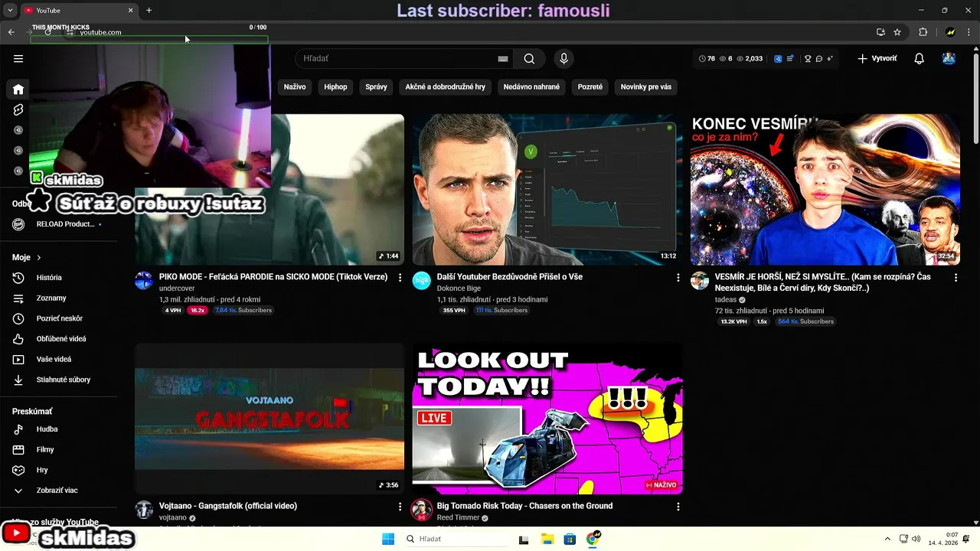Viewport: 980px width, 551px height.
Task: Close the YouTube browser tab
Action: tap(130, 11)
